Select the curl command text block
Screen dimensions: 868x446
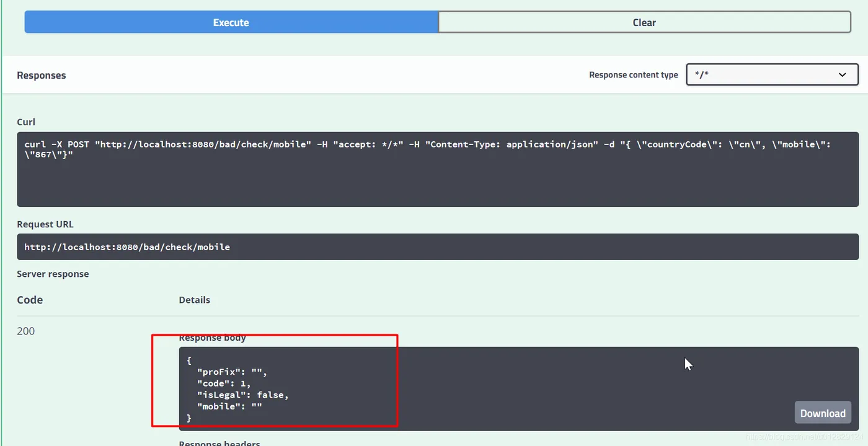point(438,169)
